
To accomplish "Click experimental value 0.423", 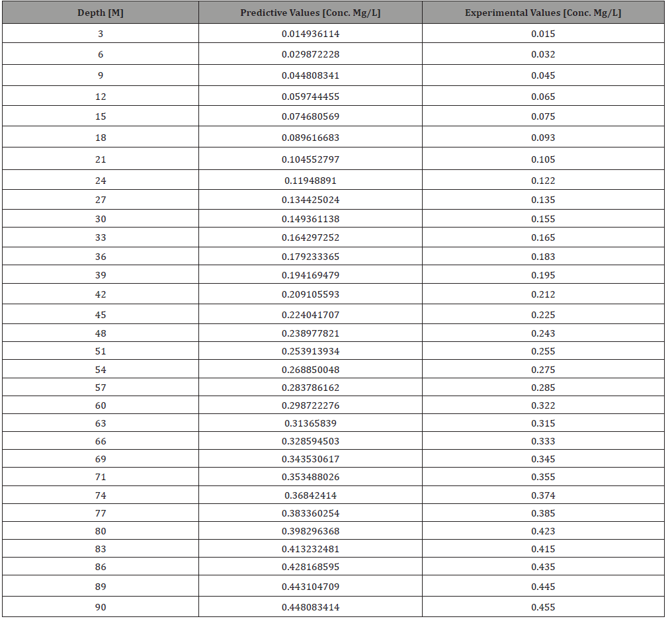I will pos(543,531).
